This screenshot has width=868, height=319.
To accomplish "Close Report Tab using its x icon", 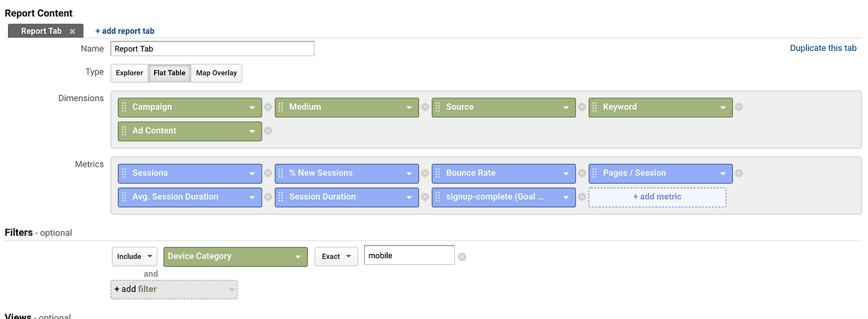I will [x=73, y=31].
